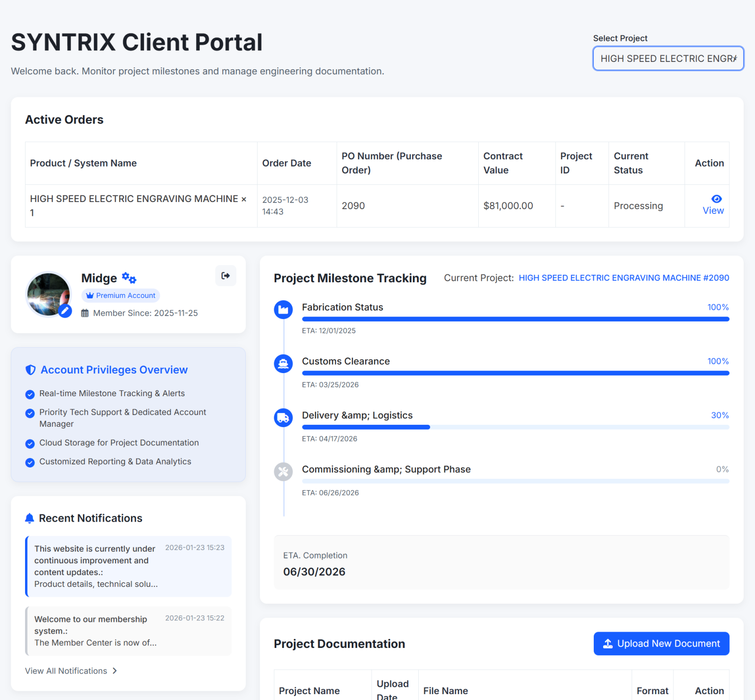Click Upload New Document button
This screenshot has height=700, width=755.
tap(661, 643)
